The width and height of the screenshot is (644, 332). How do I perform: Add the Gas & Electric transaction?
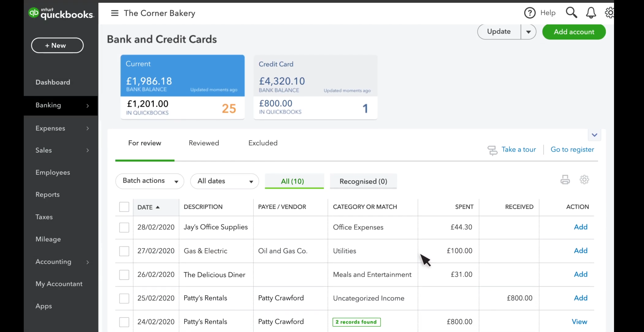pyautogui.click(x=581, y=250)
